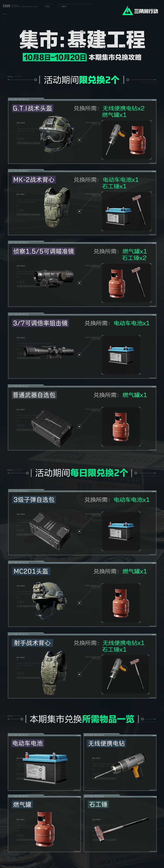The height and width of the screenshot is (868, 164).
Task: Click small square marker beside MK-2 vest
Action: pos(79,211)
